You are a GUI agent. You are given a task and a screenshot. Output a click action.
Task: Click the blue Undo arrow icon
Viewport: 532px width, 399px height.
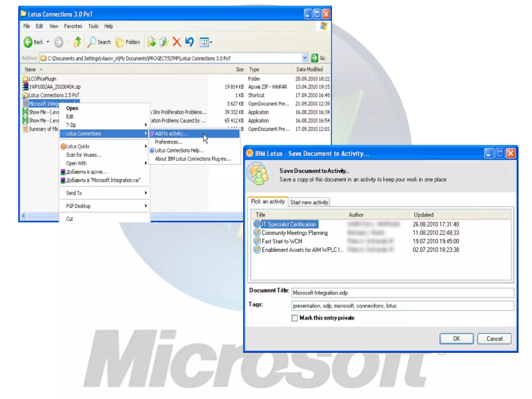coord(189,42)
